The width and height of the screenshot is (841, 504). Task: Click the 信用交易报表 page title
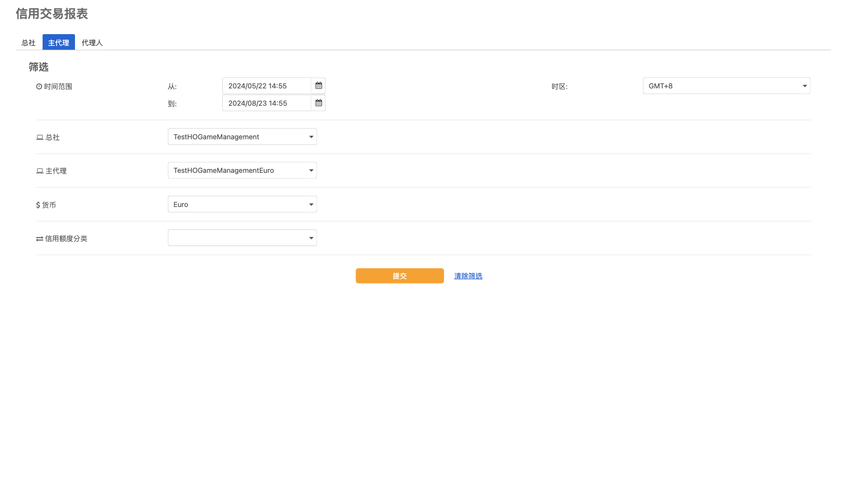[x=52, y=14]
